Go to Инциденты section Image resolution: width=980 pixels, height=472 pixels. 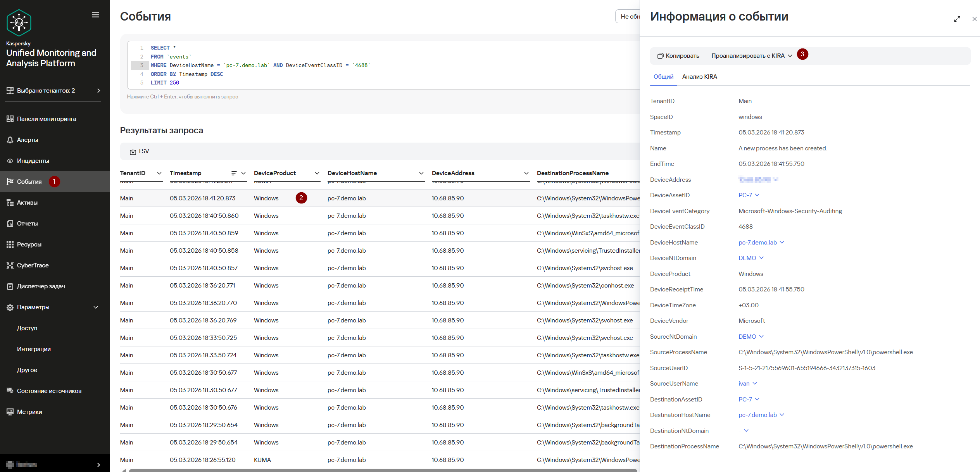coord(33,161)
